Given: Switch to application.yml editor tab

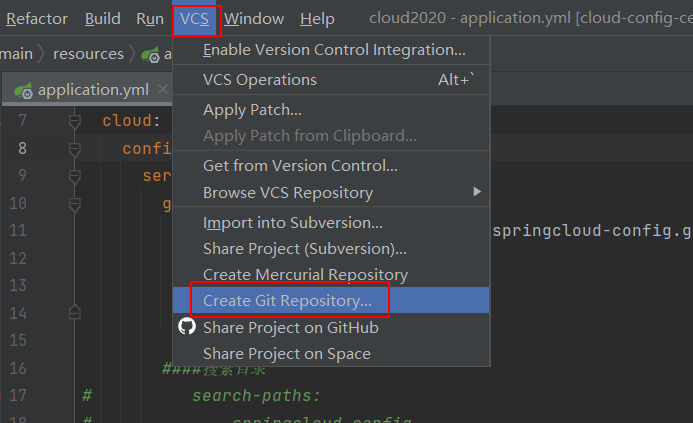Looking at the screenshot, I should [x=88, y=90].
